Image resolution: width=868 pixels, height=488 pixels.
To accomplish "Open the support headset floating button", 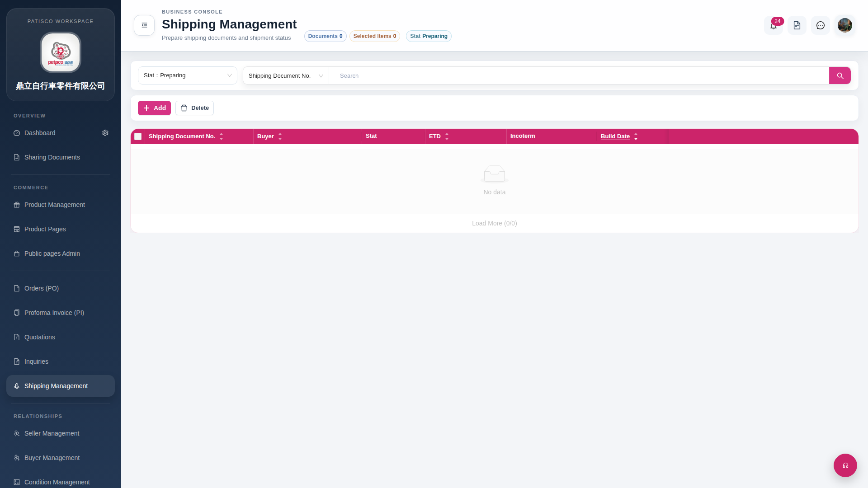I will [845, 465].
